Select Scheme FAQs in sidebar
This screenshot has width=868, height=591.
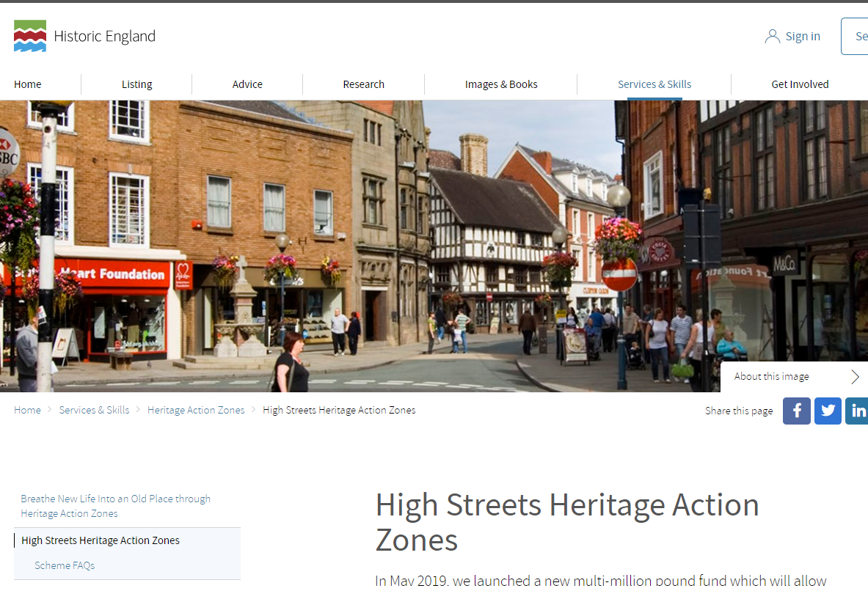pos(65,565)
